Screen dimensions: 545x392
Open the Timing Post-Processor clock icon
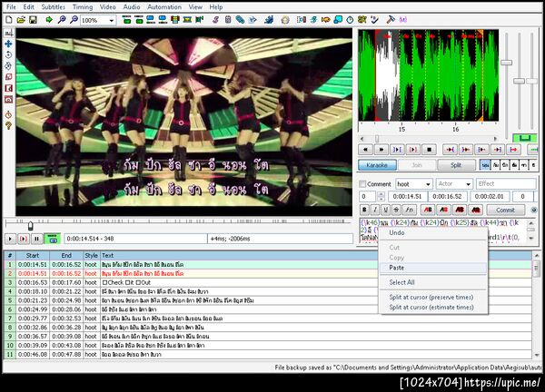350,20
